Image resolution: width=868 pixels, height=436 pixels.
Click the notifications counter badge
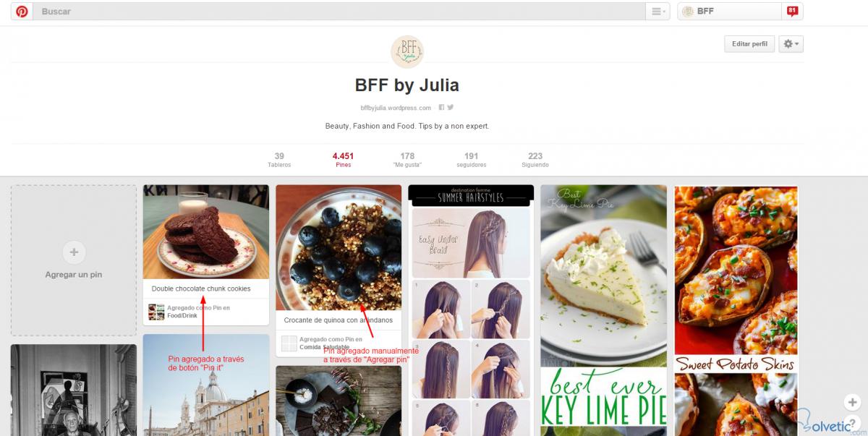click(x=792, y=11)
